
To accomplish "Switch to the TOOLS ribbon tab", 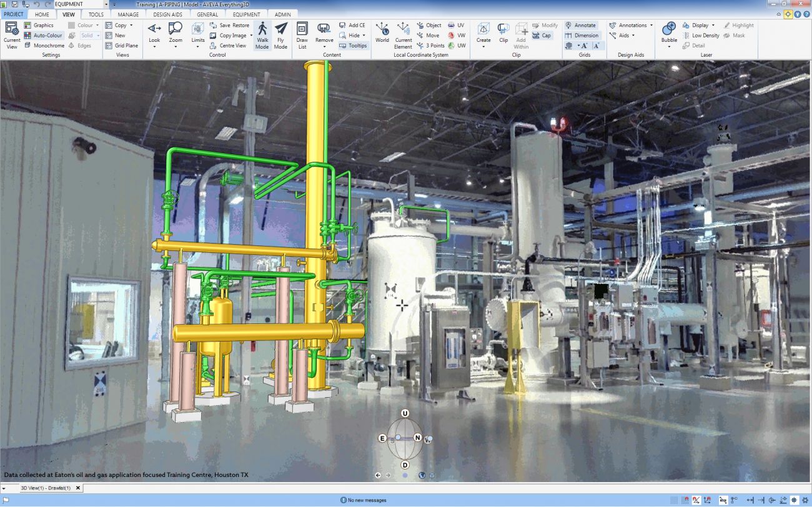I will coord(96,14).
